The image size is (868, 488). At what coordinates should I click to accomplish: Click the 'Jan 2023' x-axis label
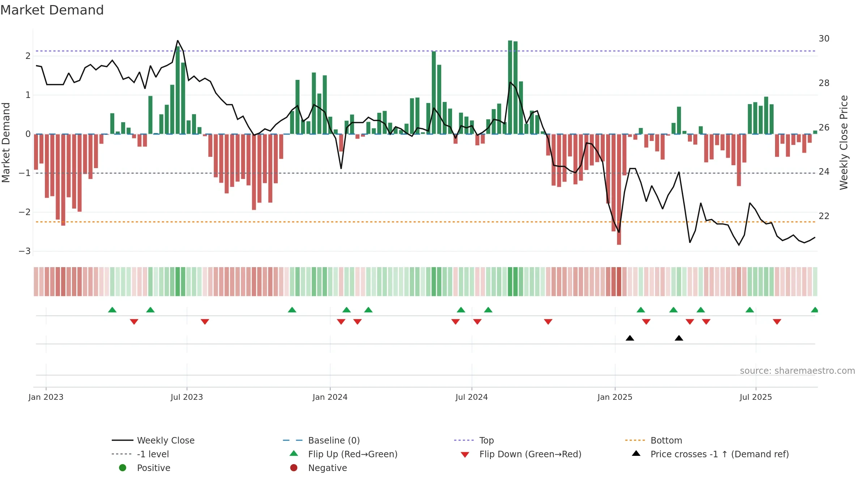pos(46,397)
